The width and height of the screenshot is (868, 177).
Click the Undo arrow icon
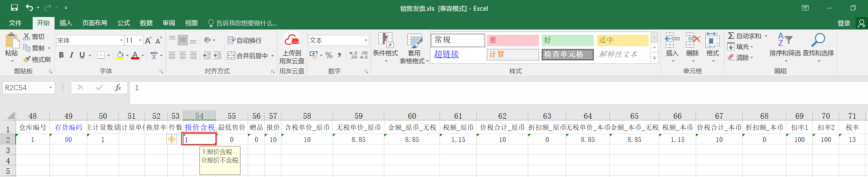tap(30, 8)
